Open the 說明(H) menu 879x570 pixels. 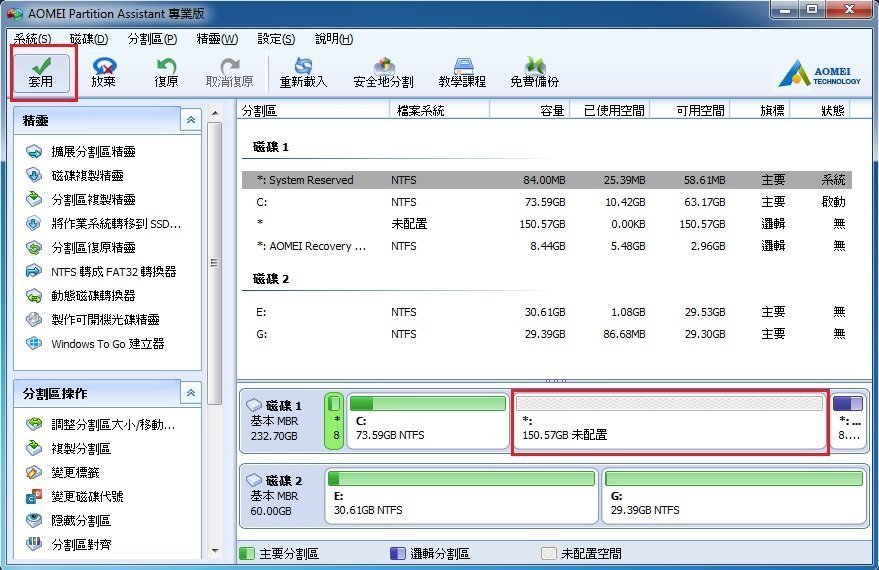pos(334,39)
